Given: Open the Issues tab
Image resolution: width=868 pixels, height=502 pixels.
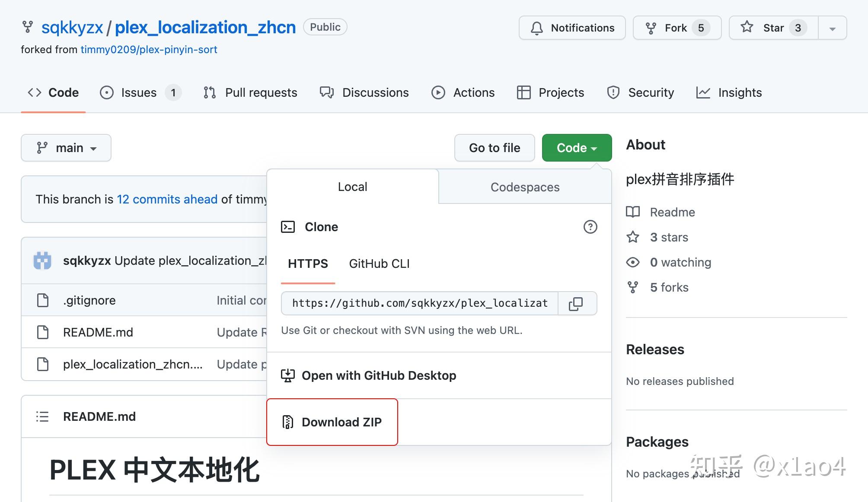Looking at the screenshot, I should [x=140, y=92].
